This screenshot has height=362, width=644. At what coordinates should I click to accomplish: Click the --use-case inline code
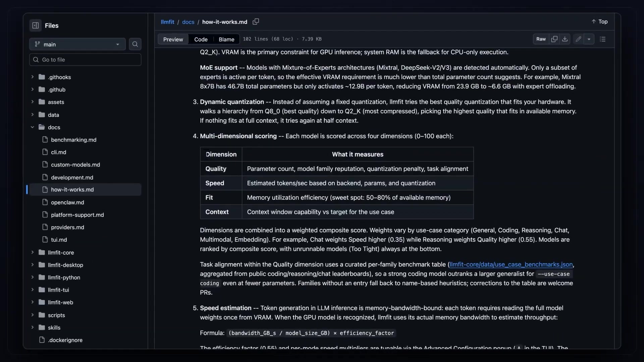click(x=553, y=274)
